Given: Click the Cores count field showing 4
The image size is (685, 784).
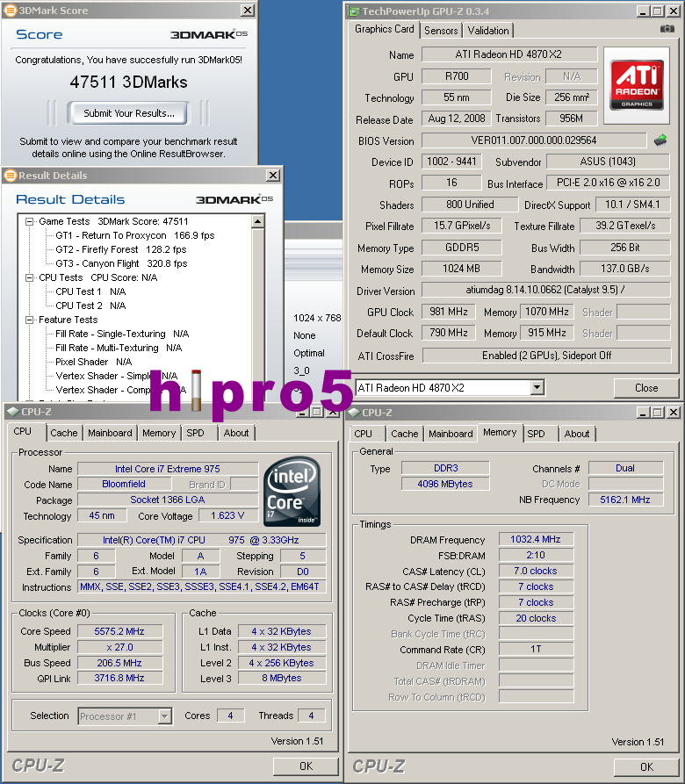Looking at the screenshot, I should 230,716.
